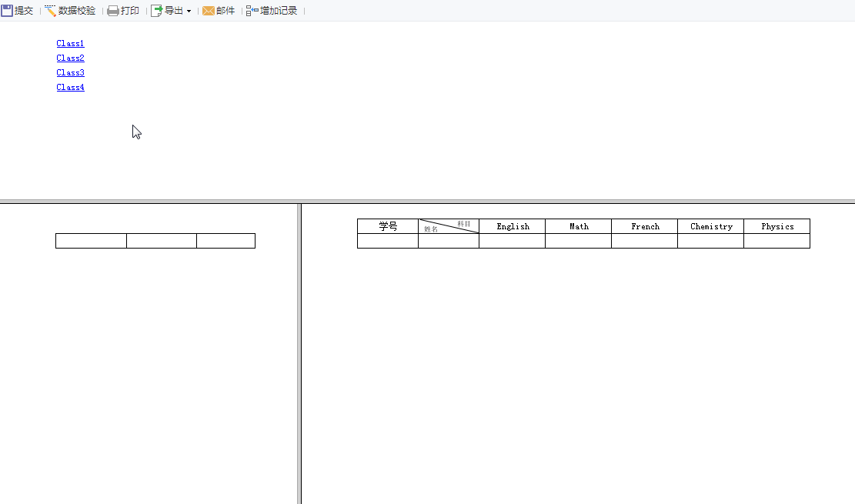
Task: Click the 打印 toolbar label
Action: (x=130, y=11)
